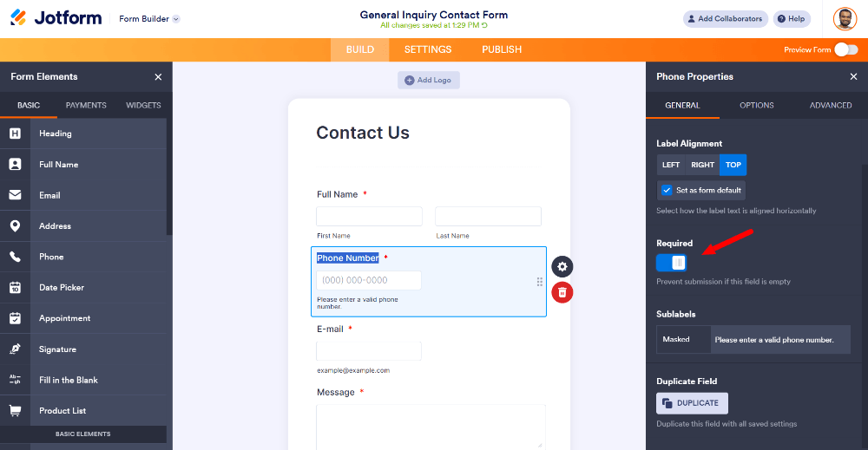Switch to ADVANCED properties tab
The height and width of the screenshot is (450, 868).
tap(831, 105)
